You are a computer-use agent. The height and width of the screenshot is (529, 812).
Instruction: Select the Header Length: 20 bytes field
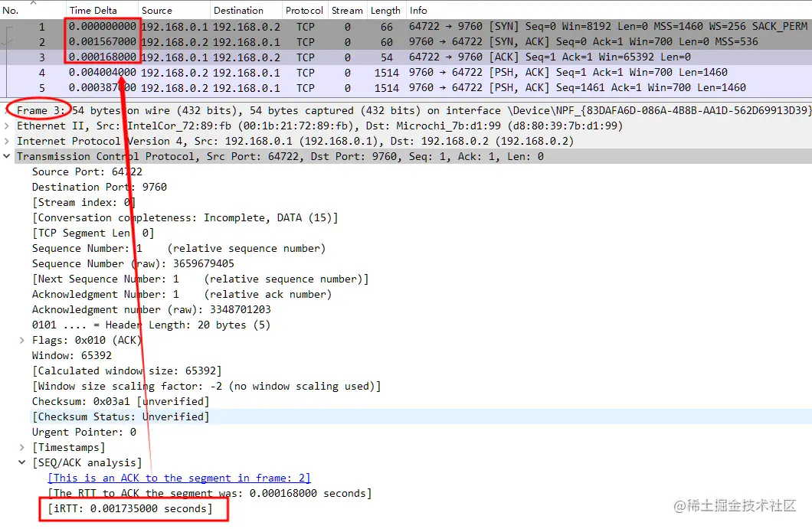click(151, 325)
